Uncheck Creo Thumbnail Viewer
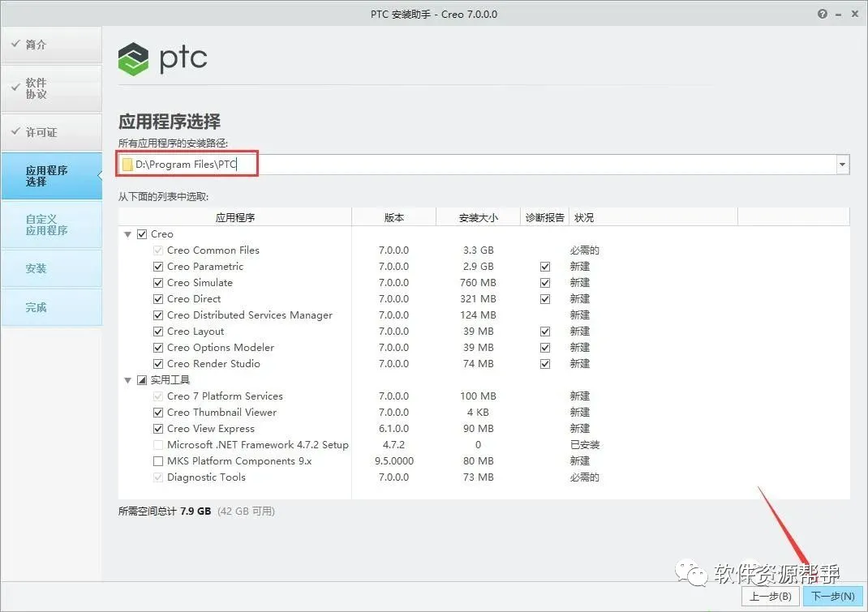Image resolution: width=868 pixels, height=612 pixels. click(x=158, y=413)
